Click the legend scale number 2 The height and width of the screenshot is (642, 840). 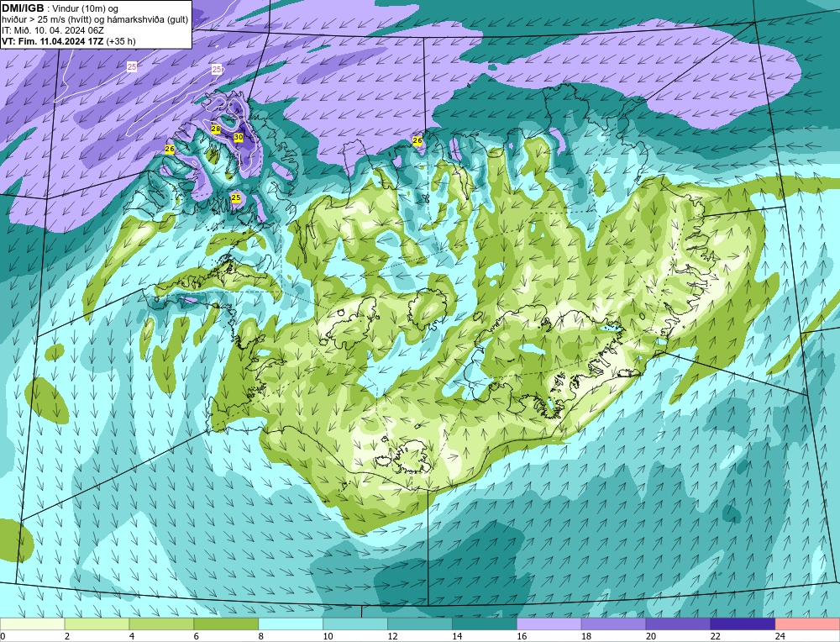[x=67, y=636]
